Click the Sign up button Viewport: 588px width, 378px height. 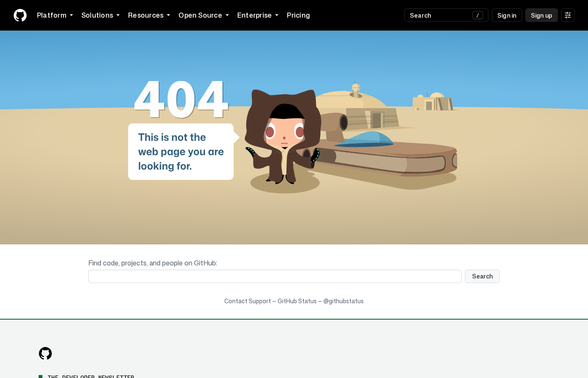tap(541, 15)
